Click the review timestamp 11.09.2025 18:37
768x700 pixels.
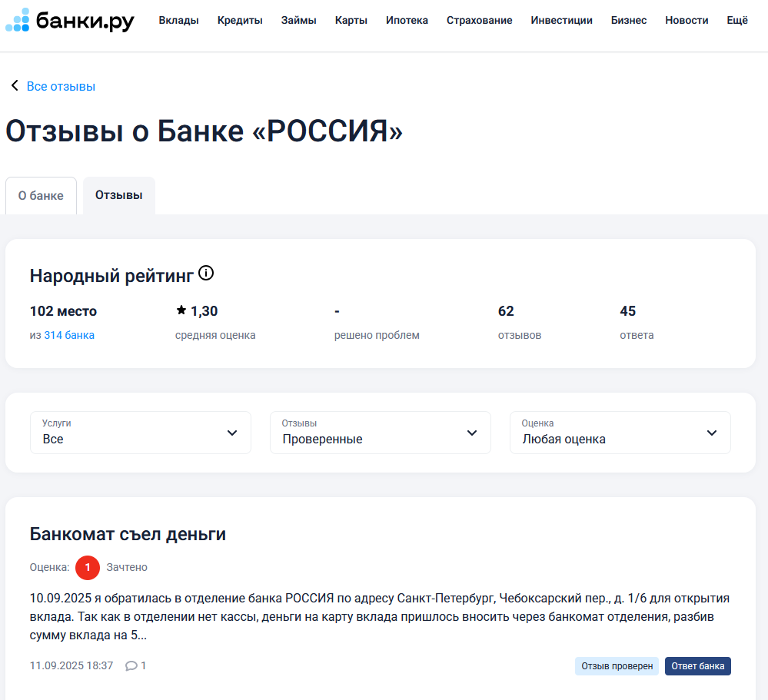(x=71, y=665)
